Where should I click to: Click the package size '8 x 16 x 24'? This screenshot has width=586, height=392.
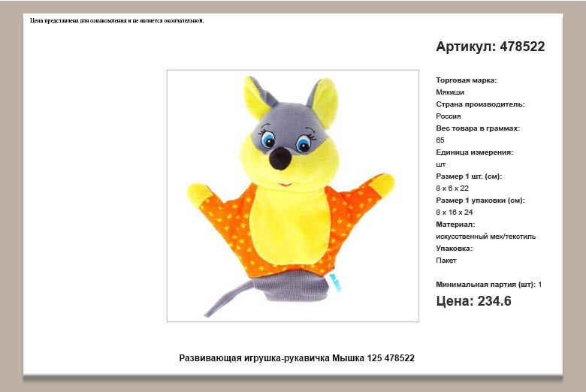tap(455, 212)
